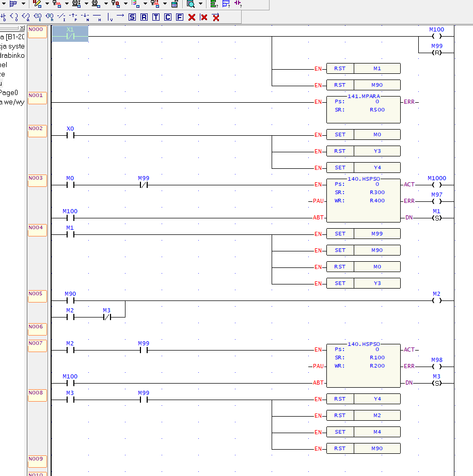This screenshot has width=473, height=476.
Task: Click the highlighted X1 contact in N000
Action: (70, 34)
